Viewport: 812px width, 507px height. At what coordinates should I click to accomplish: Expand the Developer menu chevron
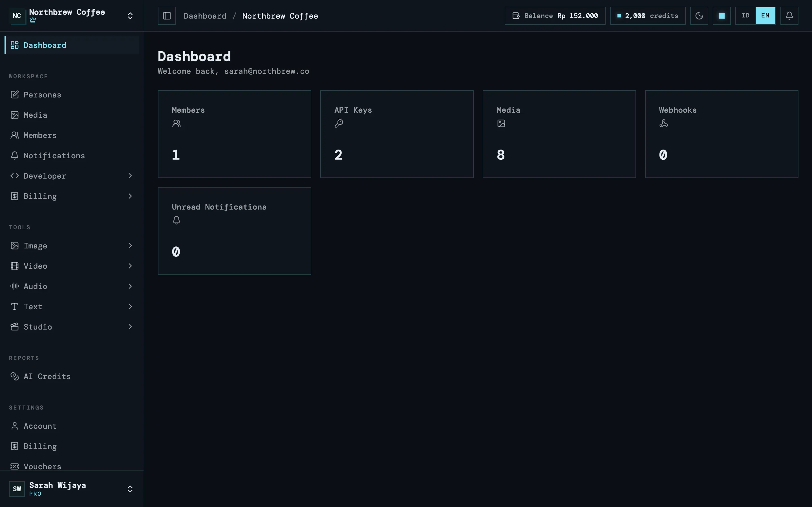coord(130,176)
